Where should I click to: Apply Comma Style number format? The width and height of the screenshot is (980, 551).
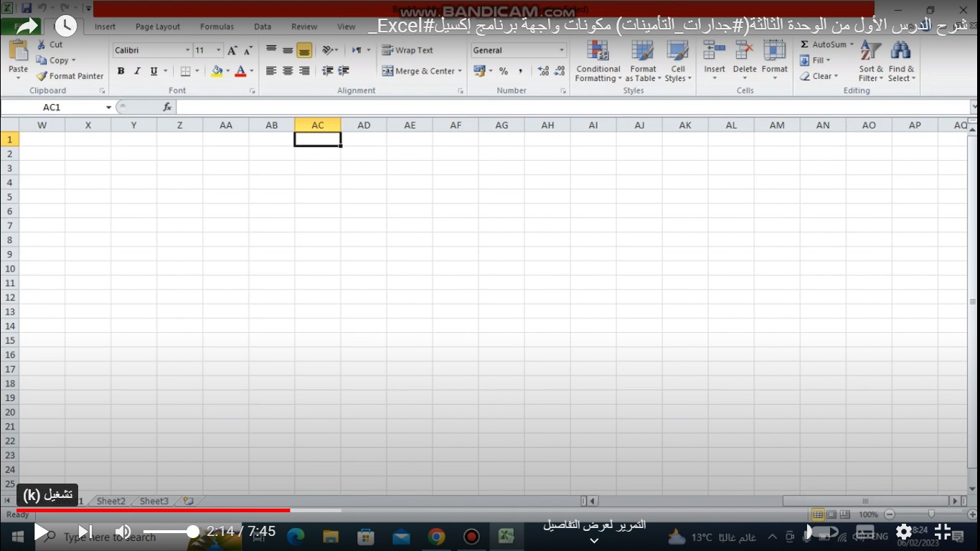tap(520, 71)
